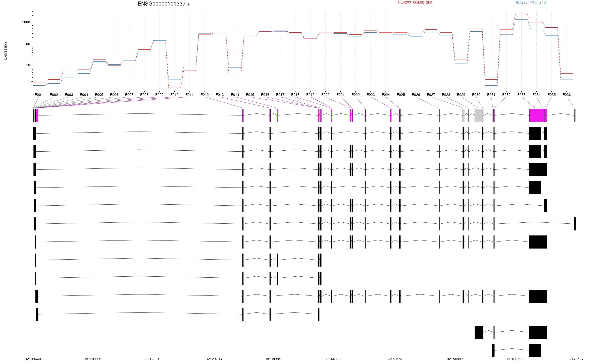The width and height of the screenshot is (603, 364).
Task: Click the y-axis value 100
Action: tap(27, 44)
